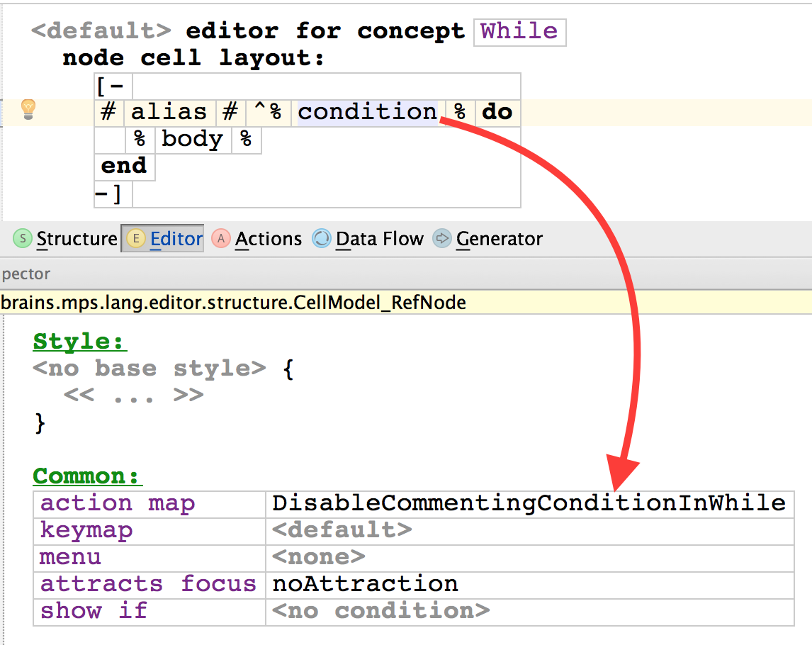
Task: Click the alias cell in layout
Action: (169, 112)
